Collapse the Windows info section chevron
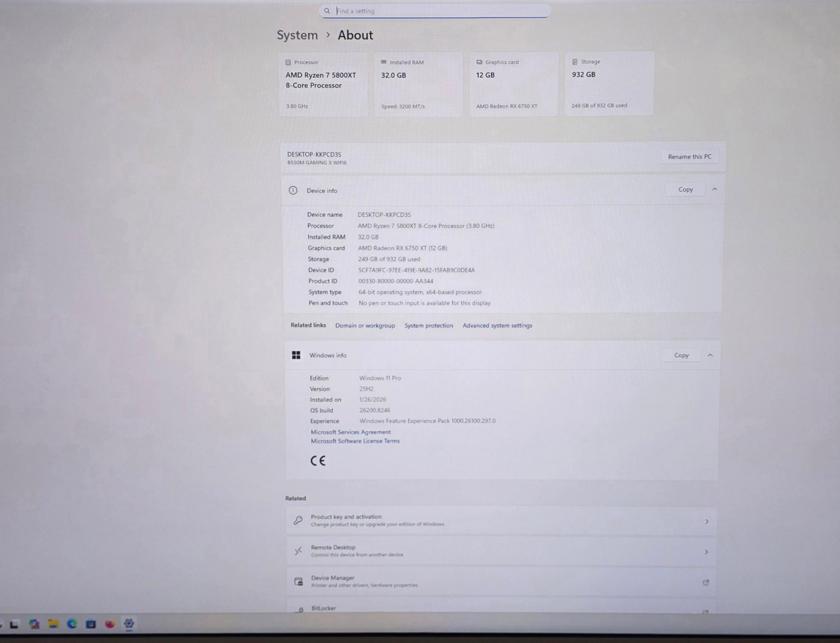Screen dimensions: 840x643 tap(710, 355)
